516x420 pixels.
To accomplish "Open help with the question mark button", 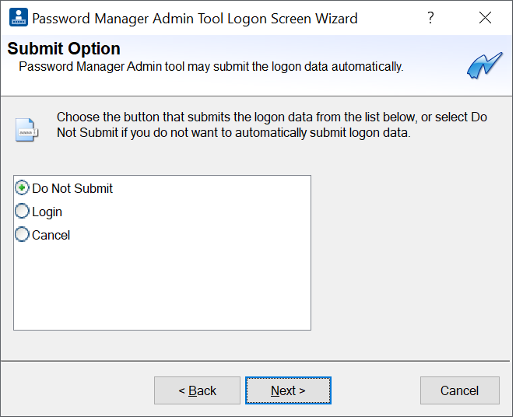I will (430, 18).
